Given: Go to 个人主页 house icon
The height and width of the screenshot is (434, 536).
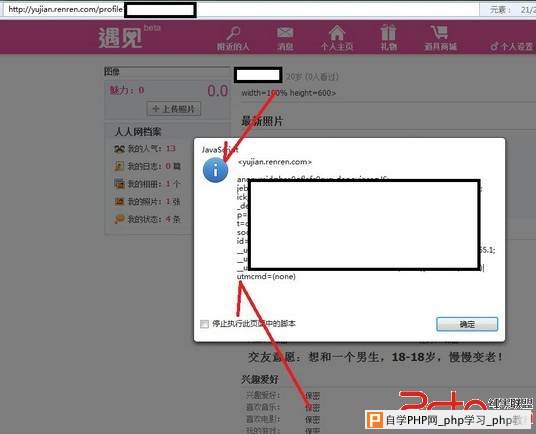Looking at the screenshot, I should tap(337, 33).
